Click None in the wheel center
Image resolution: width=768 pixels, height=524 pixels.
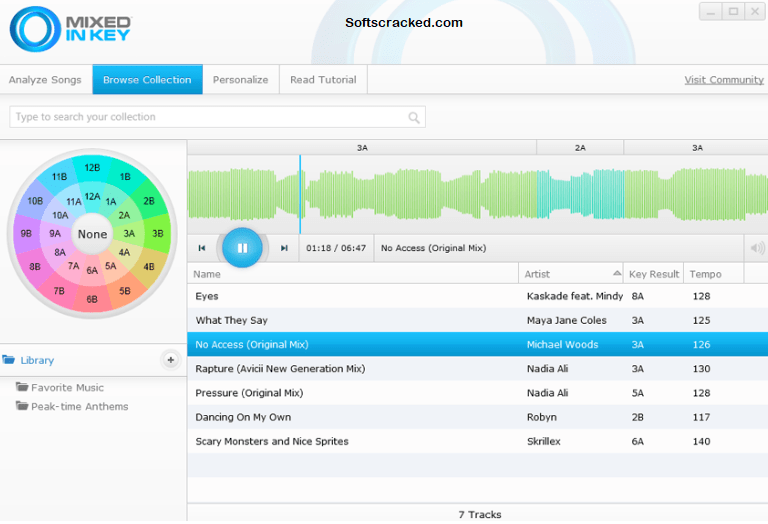coord(92,234)
